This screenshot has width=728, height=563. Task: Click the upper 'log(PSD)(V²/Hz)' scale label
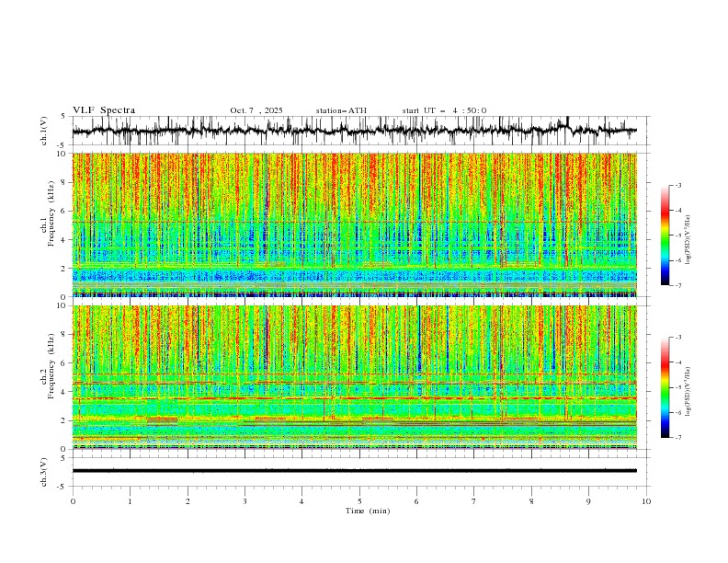click(688, 240)
